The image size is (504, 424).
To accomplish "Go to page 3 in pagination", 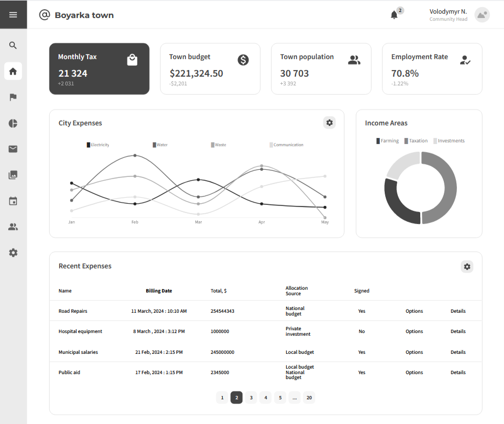I will [251, 398].
